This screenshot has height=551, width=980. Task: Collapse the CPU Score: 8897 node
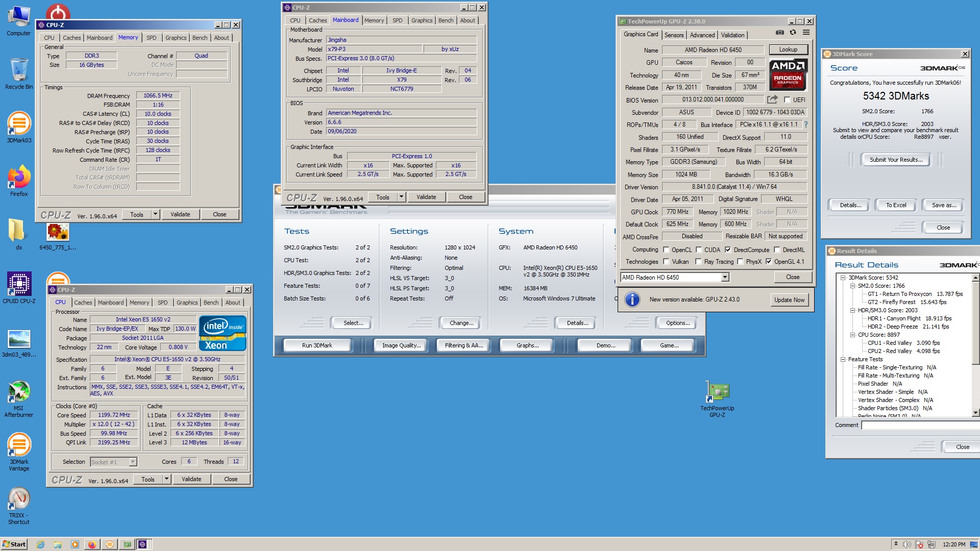[x=852, y=335]
